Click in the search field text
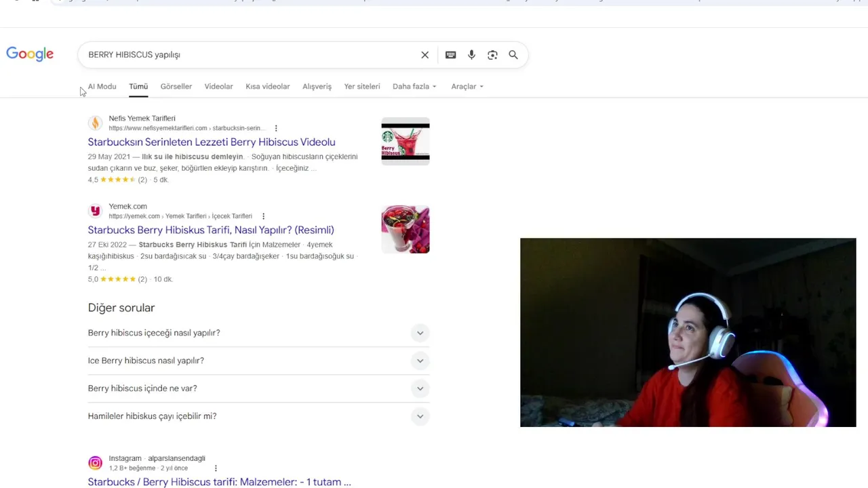 pos(134,55)
